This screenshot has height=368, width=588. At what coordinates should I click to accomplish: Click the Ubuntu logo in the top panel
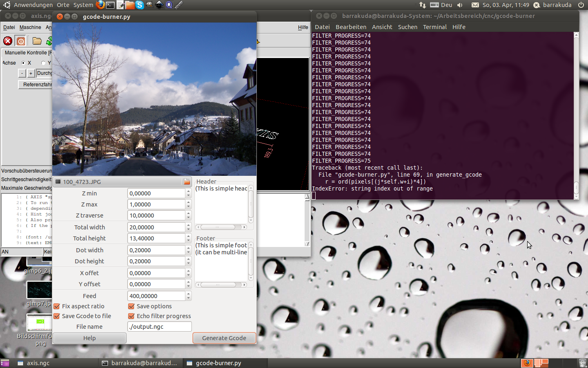coord(7,5)
